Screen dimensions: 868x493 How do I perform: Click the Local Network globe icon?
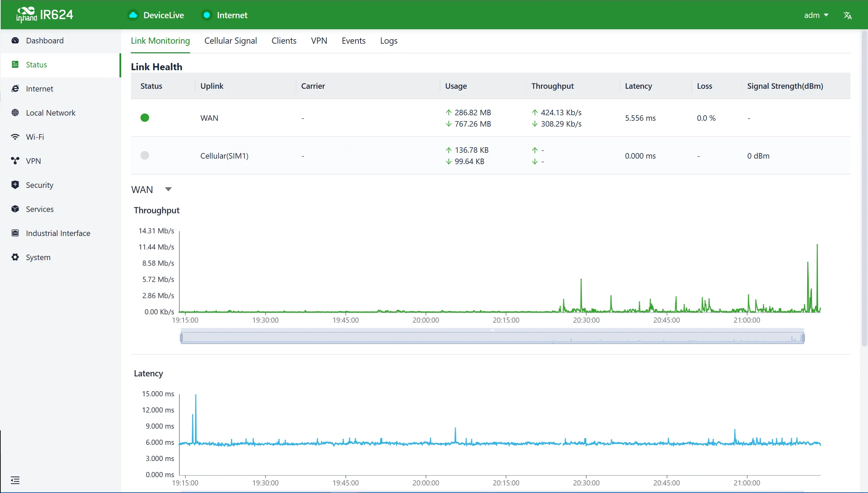[15, 113]
